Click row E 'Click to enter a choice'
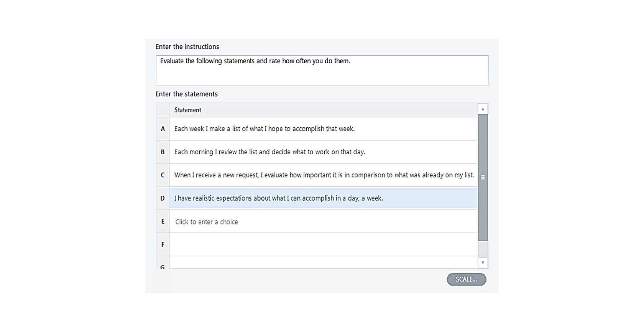This screenshot has width=644, height=330. (324, 221)
